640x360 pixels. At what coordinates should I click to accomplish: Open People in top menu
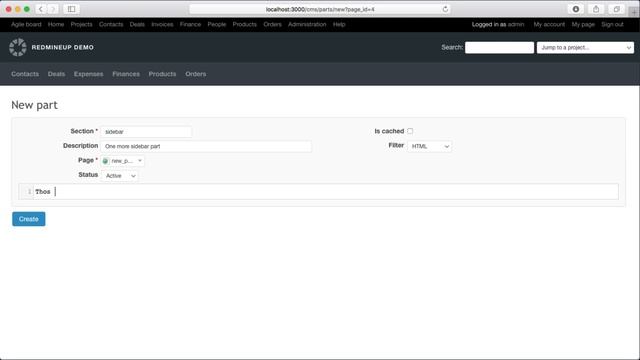217,24
